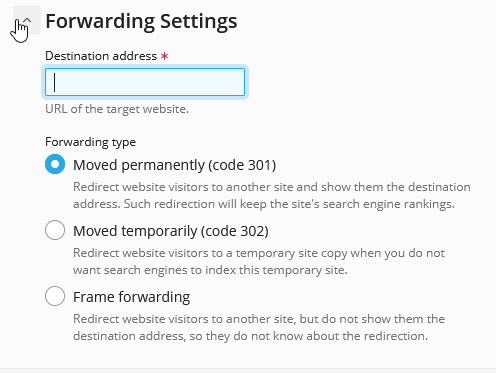Click the Frame forwarding description text

[x=259, y=327]
